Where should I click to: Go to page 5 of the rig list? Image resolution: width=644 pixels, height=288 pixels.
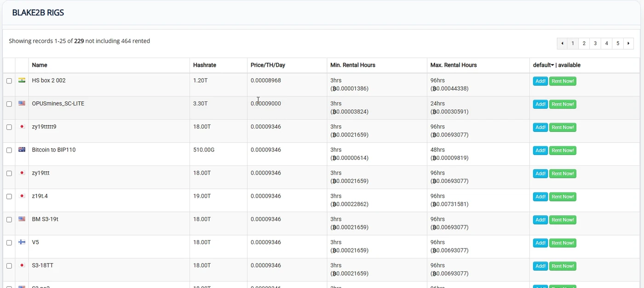[618, 43]
